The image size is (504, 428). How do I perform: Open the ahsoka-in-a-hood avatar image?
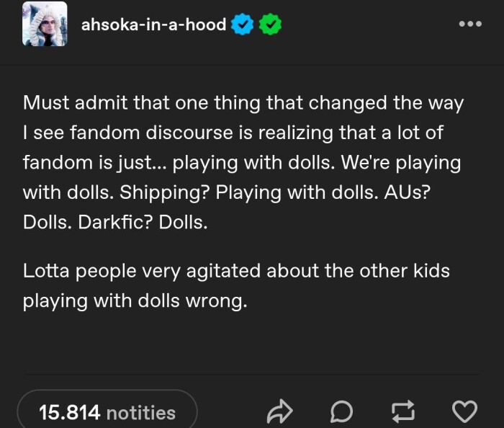coord(45,24)
